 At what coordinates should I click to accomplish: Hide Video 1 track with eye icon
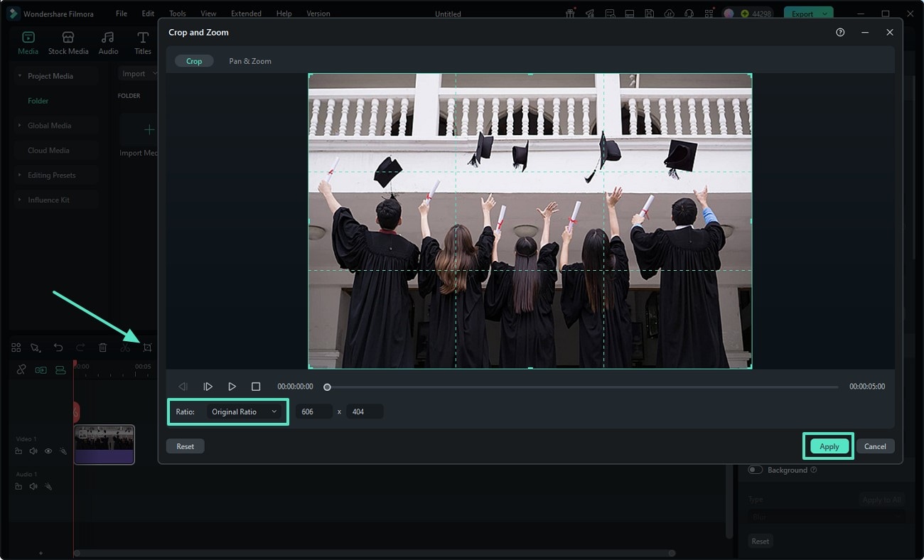[x=48, y=451]
